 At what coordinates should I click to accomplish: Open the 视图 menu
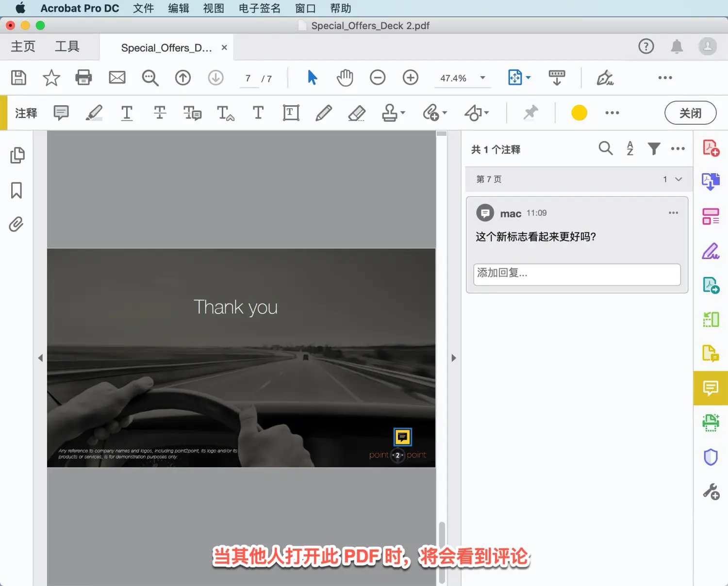click(214, 8)
